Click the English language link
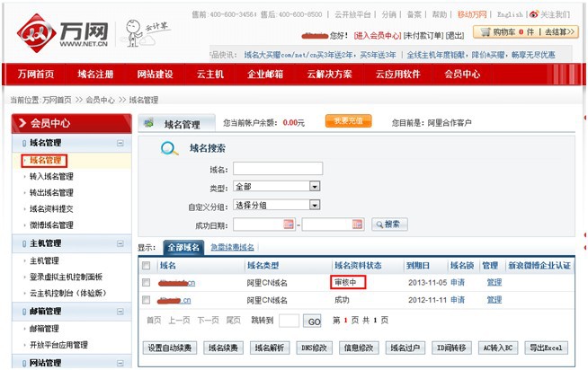 (510, 14)
